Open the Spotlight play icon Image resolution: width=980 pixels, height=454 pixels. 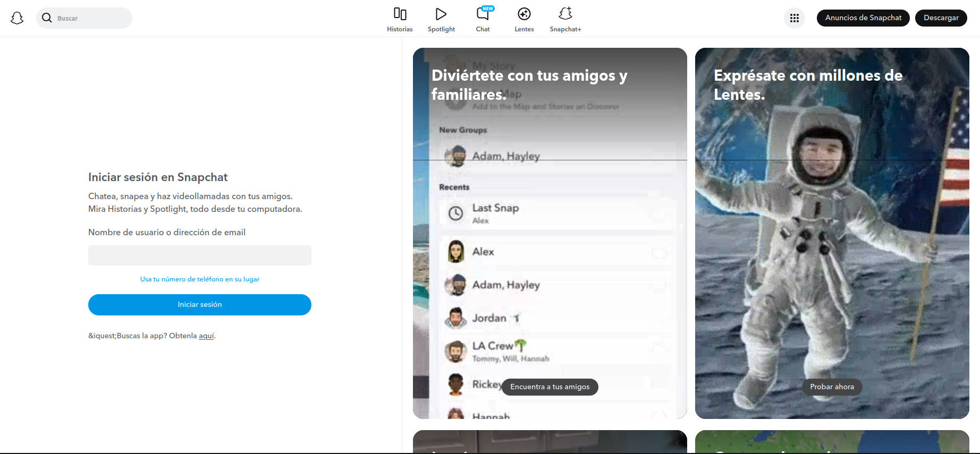(441, 14)
